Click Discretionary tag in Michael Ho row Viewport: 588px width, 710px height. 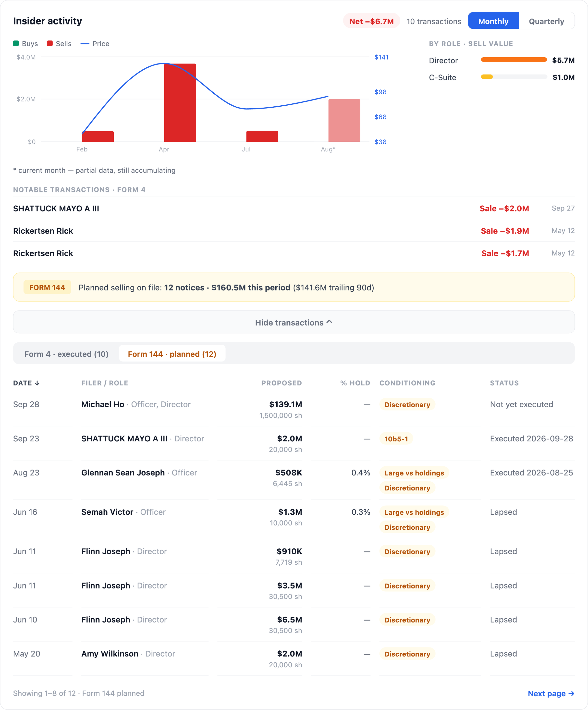pos(407,404)
